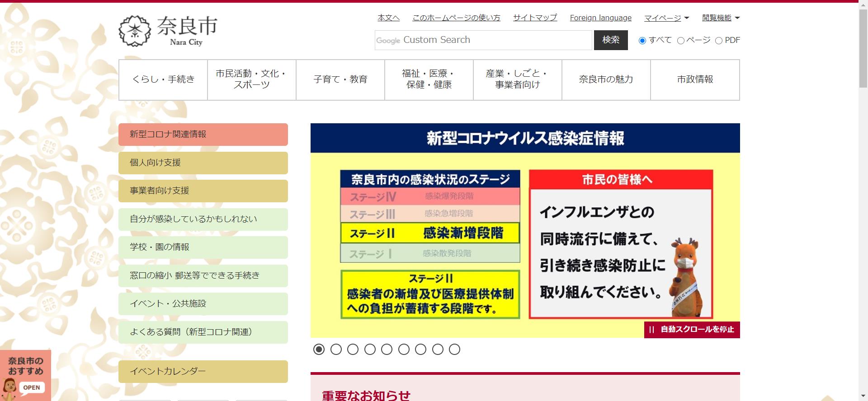Open the 市政情報 menu
This screenshot has height=401, width=868.
point(695,79)
